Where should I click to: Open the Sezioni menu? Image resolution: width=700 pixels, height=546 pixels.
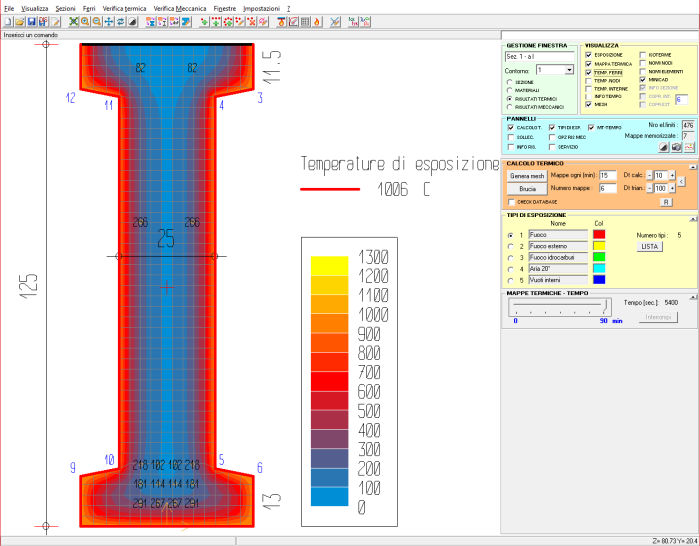click(x=65, y=7)
